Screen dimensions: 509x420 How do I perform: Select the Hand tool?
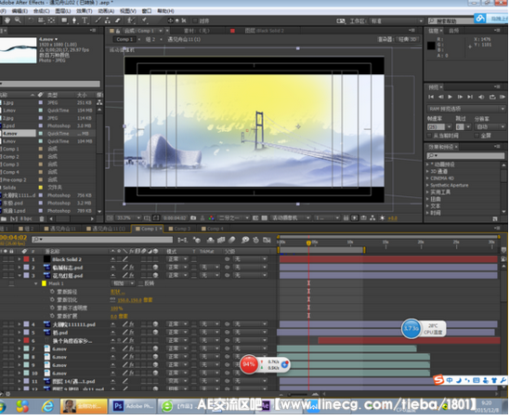coord(7,20)
